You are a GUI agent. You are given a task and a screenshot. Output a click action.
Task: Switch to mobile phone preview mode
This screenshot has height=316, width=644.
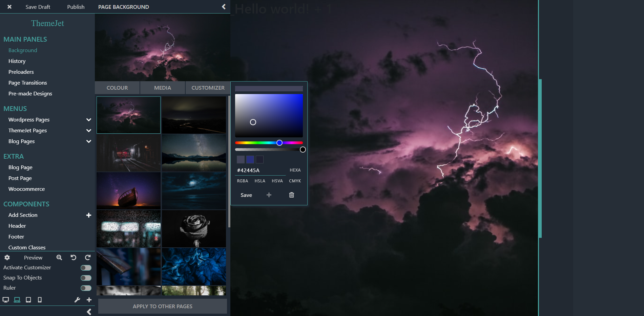click(40, 300)
